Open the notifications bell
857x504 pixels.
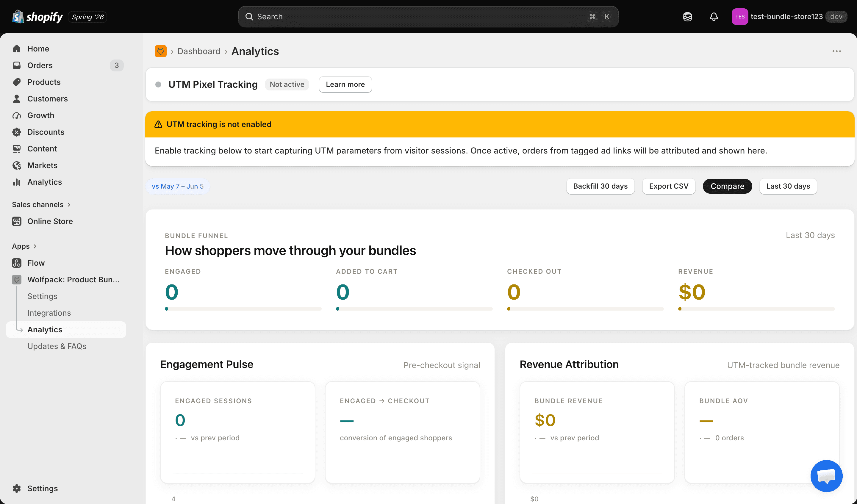(714, 17)
